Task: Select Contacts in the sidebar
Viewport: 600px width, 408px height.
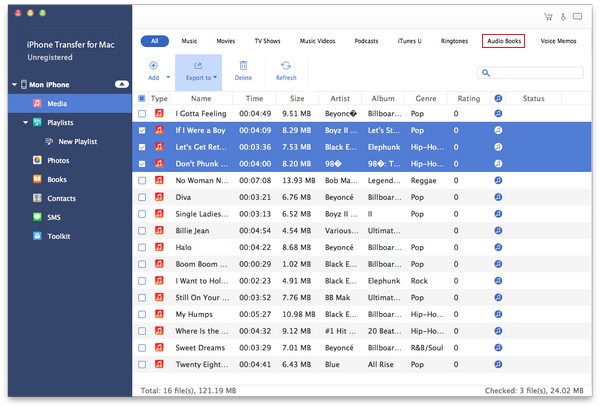Action: point(61,198)
